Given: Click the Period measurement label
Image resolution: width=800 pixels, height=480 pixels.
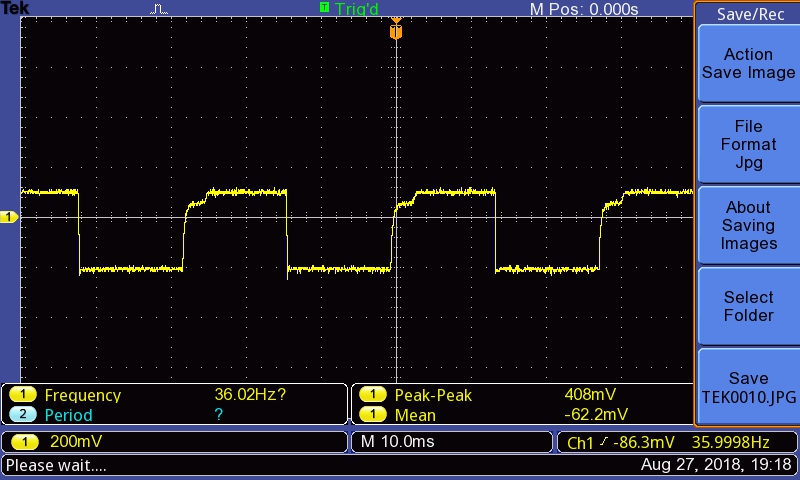Looking at the screenshot, I should (x=68, y=415).
